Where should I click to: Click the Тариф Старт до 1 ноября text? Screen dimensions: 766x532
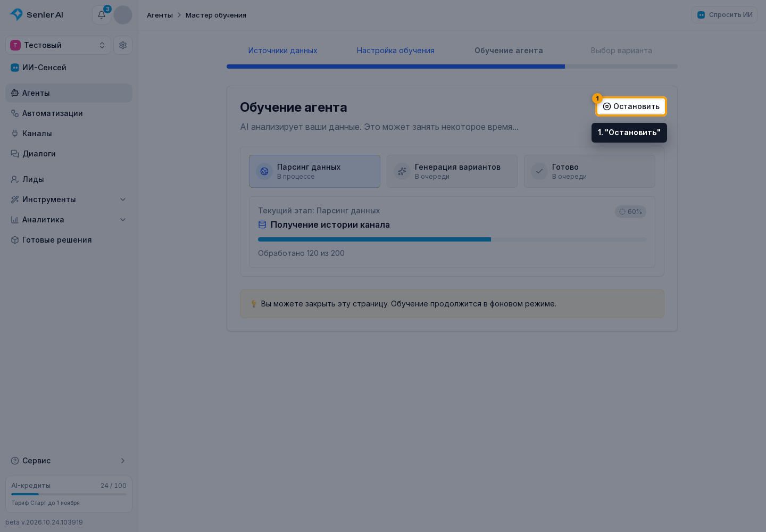45,503
